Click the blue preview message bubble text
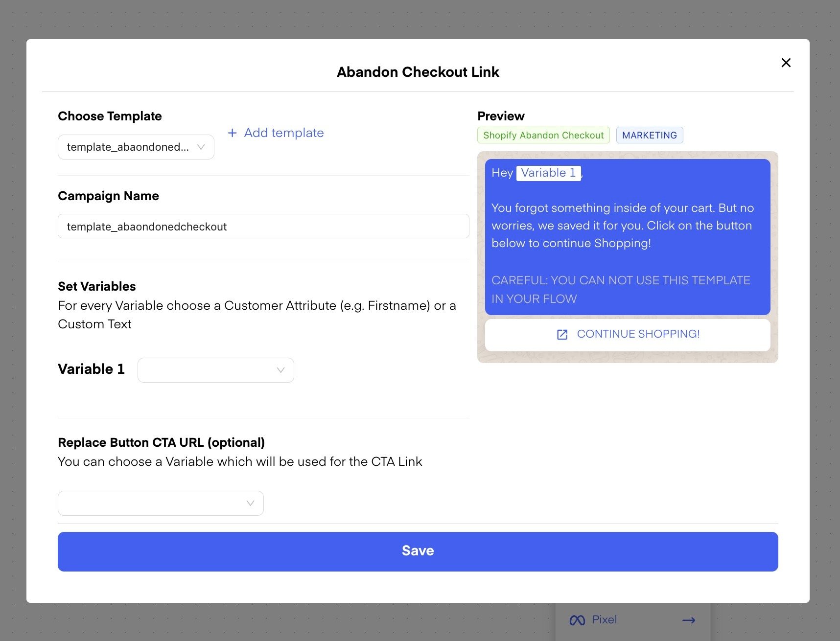 [622, 226]
